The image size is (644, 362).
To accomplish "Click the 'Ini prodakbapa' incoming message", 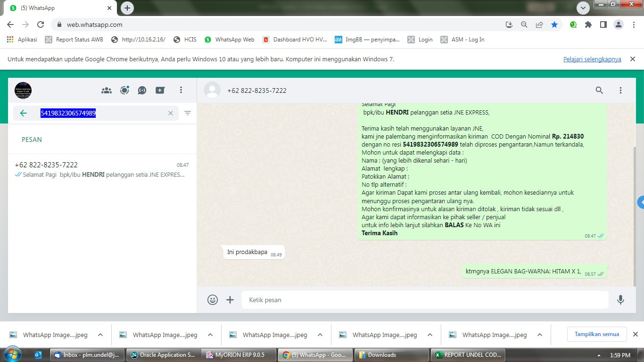I will click(254, 252).
